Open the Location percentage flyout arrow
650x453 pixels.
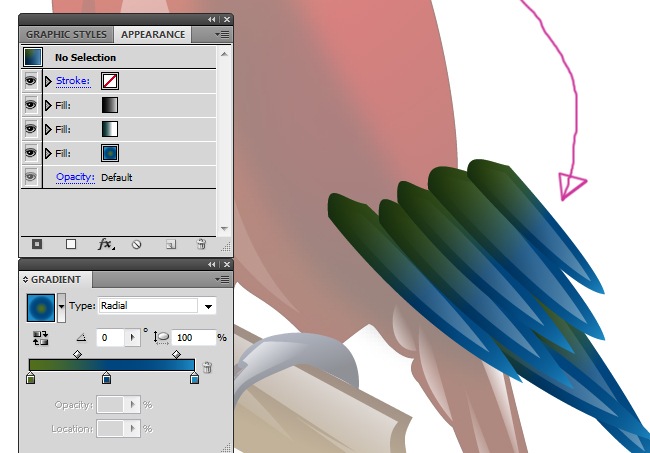(132, 428)
